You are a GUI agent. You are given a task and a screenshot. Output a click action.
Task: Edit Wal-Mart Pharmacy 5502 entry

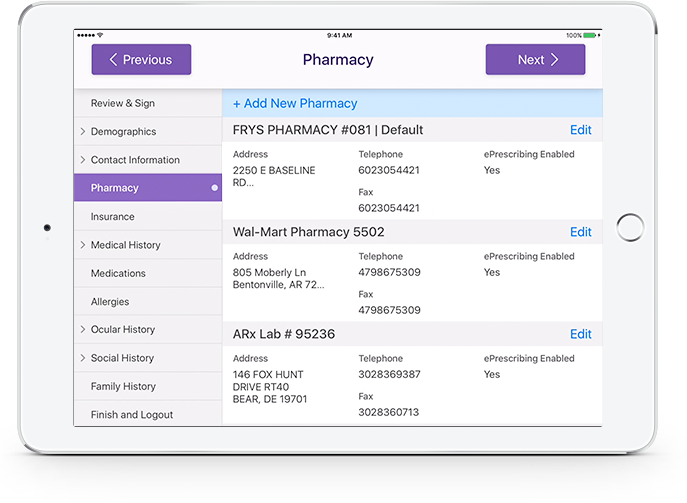581,232
